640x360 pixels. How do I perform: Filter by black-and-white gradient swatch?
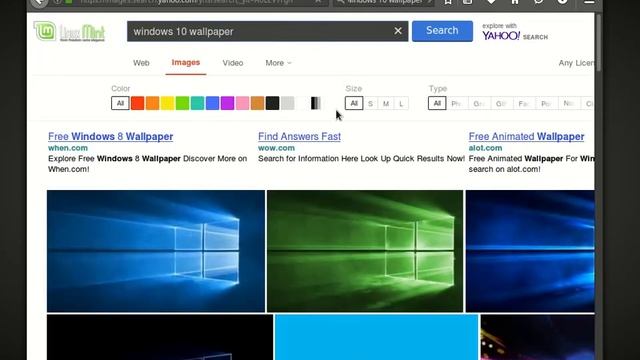coord(316,103)
